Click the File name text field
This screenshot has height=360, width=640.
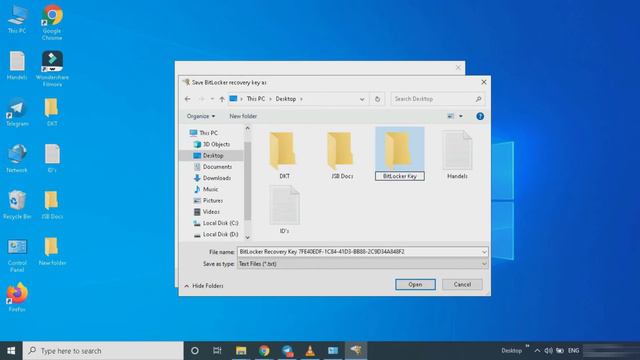359,252
